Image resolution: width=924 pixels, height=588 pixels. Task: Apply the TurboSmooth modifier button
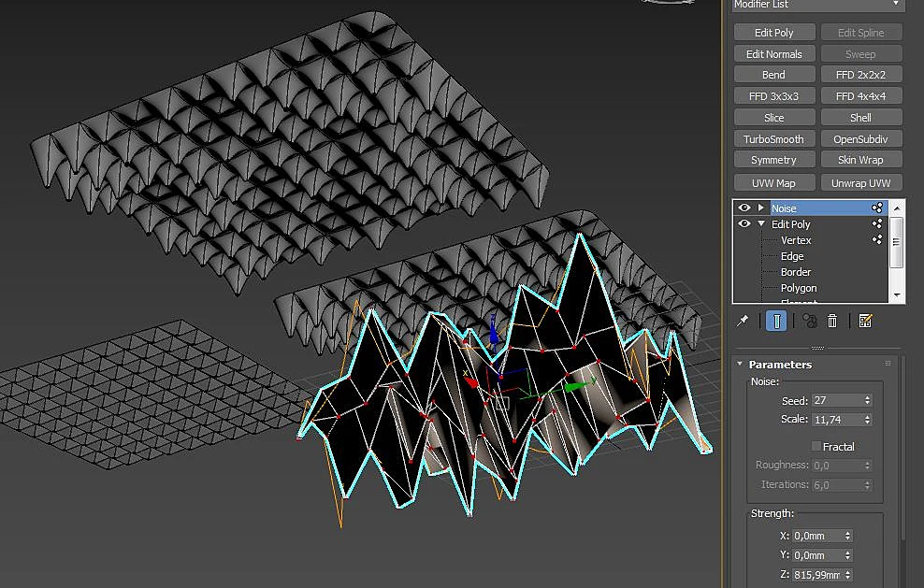point(774,139)
